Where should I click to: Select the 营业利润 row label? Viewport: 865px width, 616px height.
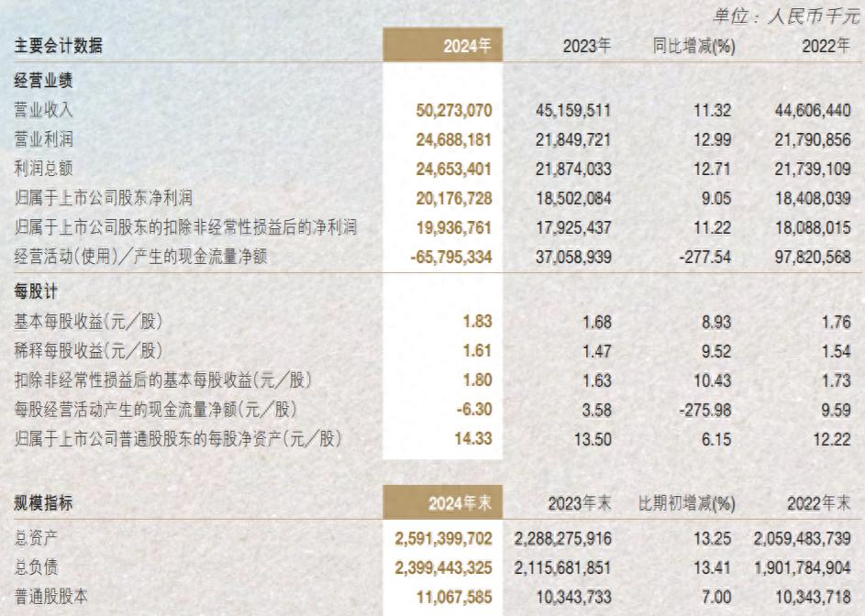click(43, 139)
